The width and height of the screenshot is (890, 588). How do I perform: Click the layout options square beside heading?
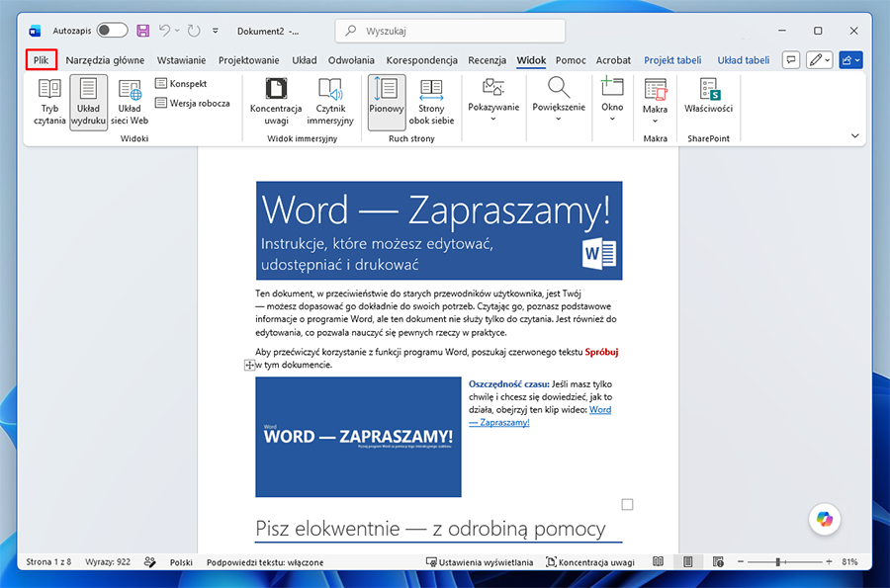click(627, 504)
